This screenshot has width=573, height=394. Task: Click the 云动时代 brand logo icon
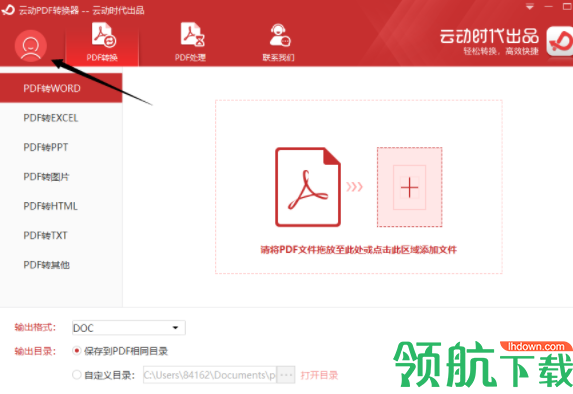pos(559,41)
